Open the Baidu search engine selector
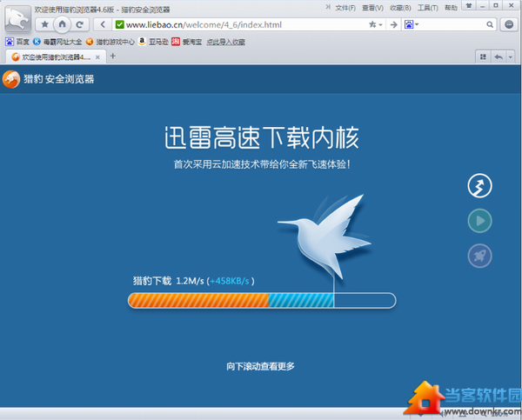The height and width of the screenshot is (420, 522). [x=412, y=24]
